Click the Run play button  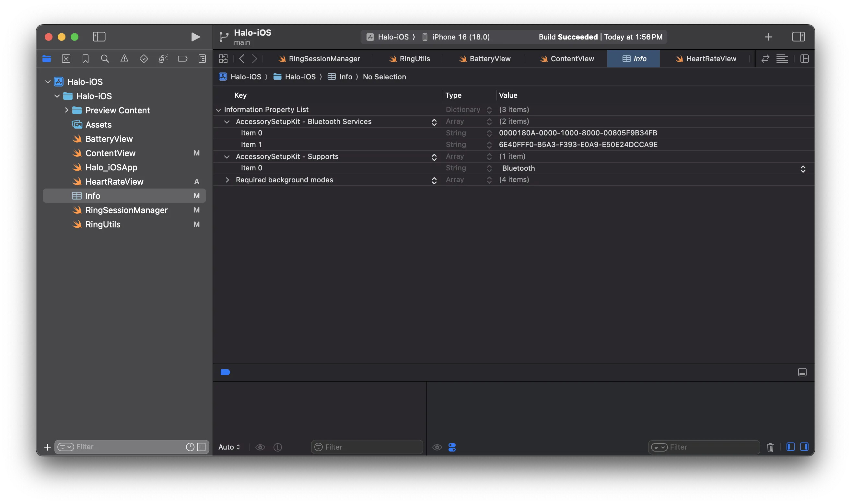(x=195, y=37)
